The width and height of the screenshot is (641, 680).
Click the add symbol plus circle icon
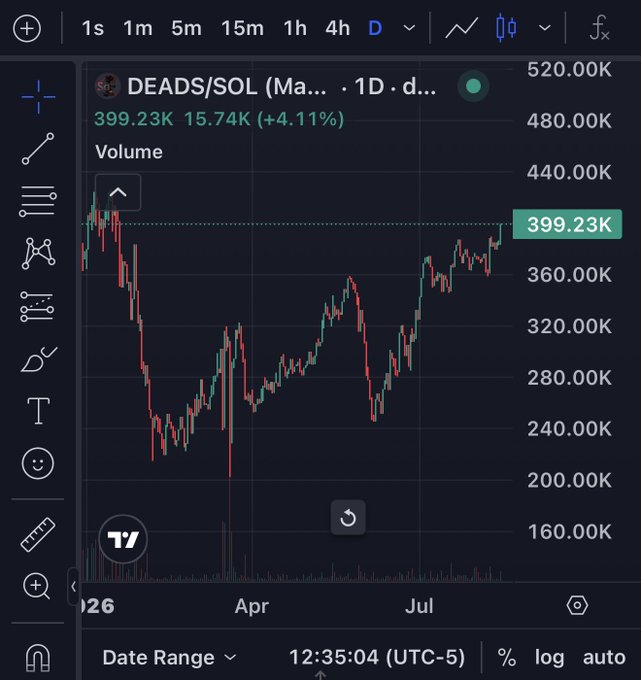[x=27, y=29]
